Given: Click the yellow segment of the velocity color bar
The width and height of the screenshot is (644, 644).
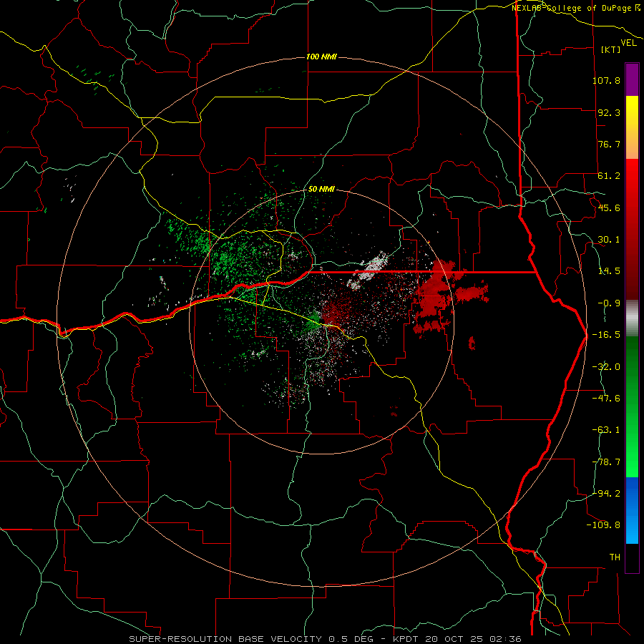Looking at the screenshot, I should click(x=632, y=127).
